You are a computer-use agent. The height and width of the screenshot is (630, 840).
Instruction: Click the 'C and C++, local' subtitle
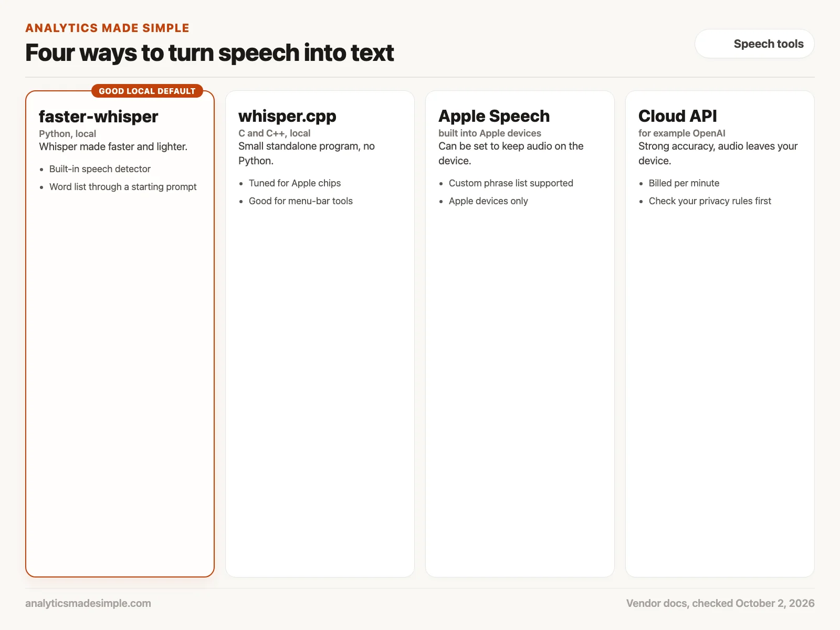click(x=275, y=133)
